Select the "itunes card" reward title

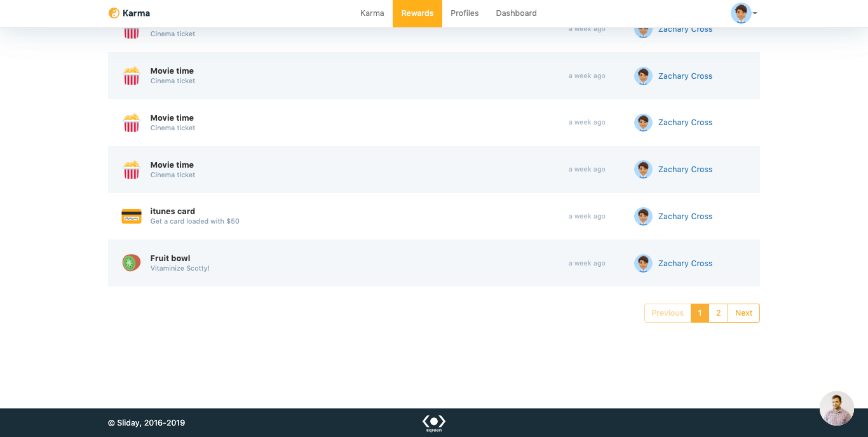pyautogui.click(x=173, y=212)
